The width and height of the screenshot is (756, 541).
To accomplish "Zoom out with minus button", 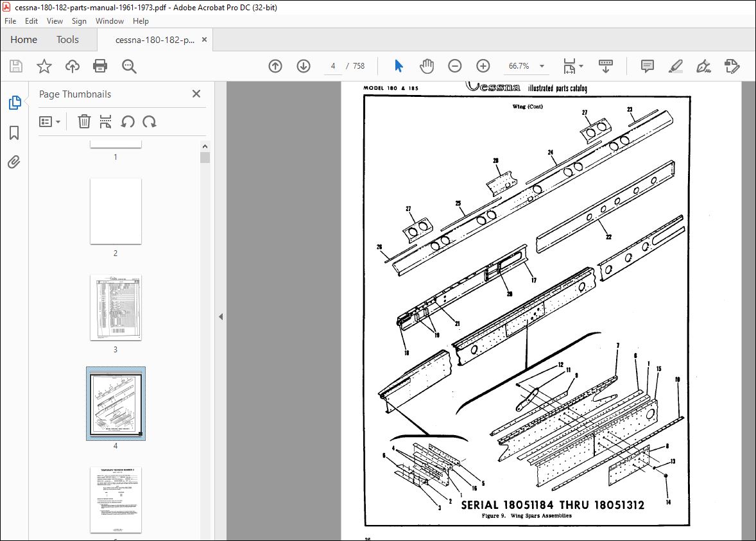I will pos(454,66).
